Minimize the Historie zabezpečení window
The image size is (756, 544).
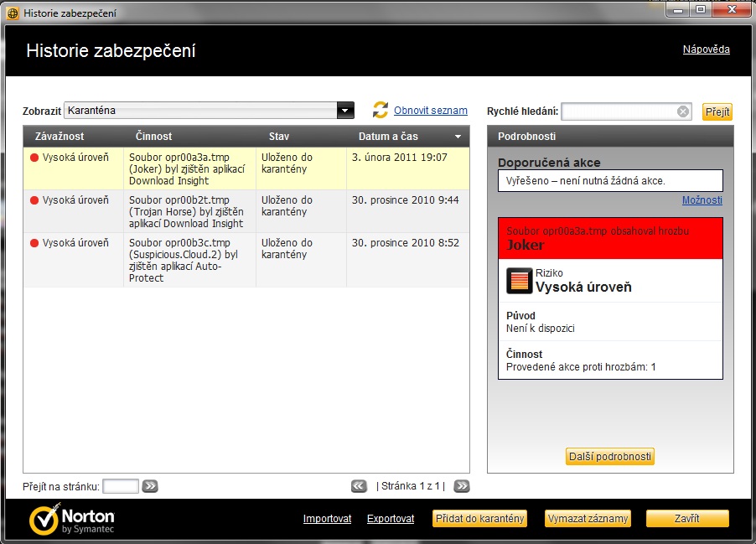678,10
